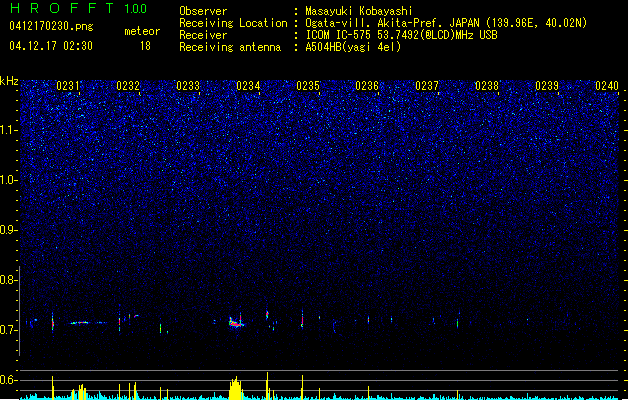Select the Receiving Location value line
The image size is (629, 400).
pos(446,23)
